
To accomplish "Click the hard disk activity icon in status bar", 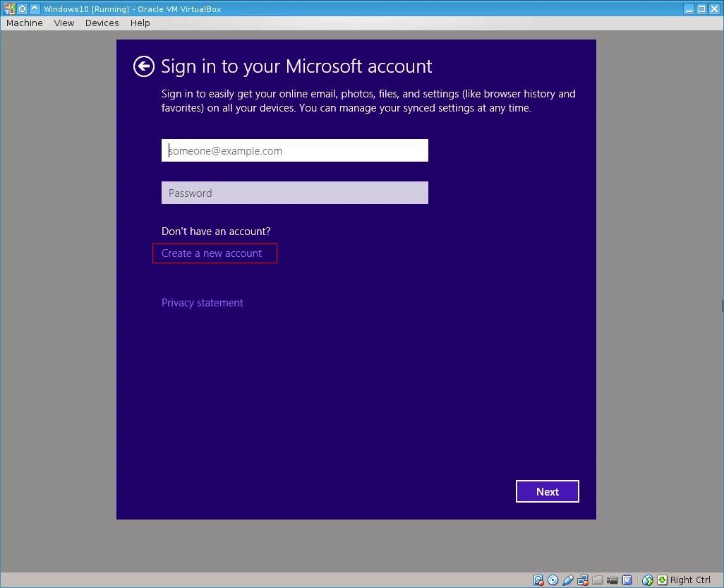I will click(538, 580).
